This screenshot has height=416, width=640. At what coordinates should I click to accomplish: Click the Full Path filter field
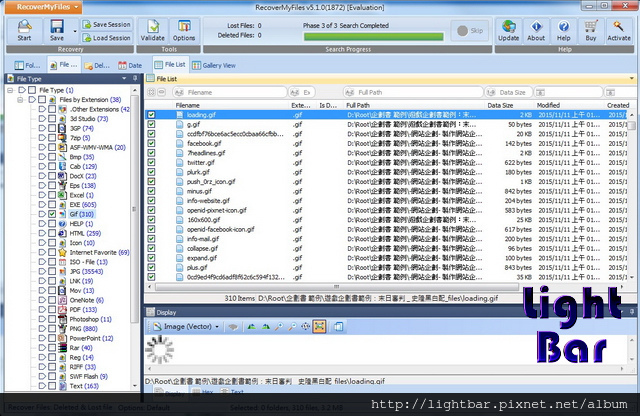(x=413, y=92)
